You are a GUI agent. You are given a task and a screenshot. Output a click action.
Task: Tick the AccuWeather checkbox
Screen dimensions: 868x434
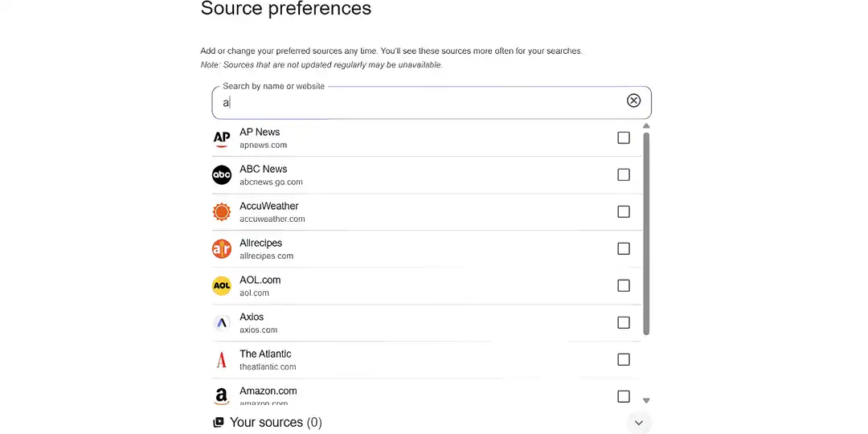click(624, 211)
